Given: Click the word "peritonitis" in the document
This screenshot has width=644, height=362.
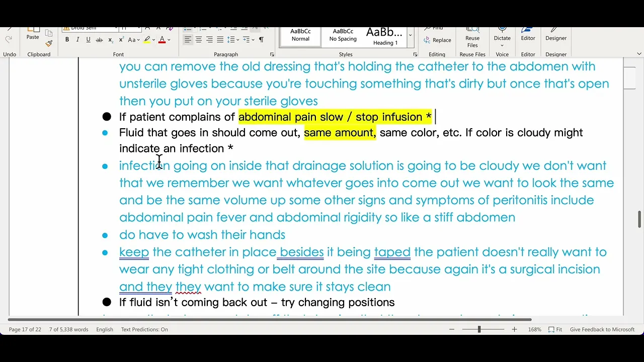Looking at the screenshot, I should (x=520, y=200).
